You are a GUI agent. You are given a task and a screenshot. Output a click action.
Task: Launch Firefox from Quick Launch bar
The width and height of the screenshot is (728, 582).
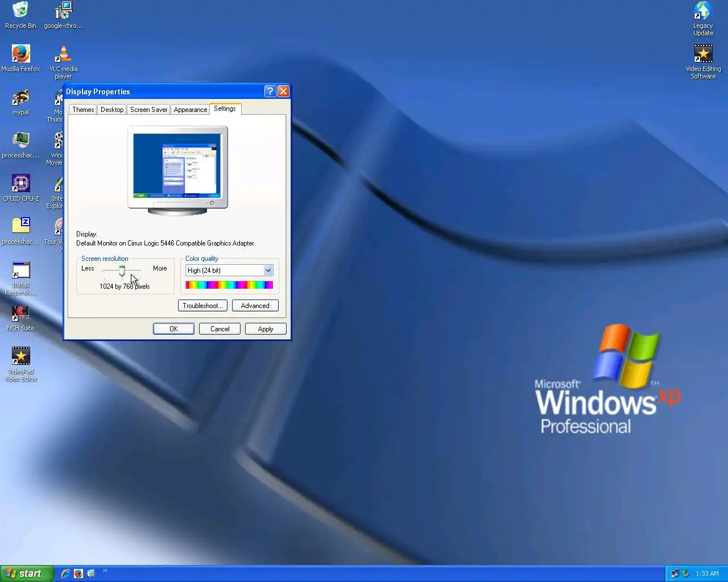click(x=78, y=573)
